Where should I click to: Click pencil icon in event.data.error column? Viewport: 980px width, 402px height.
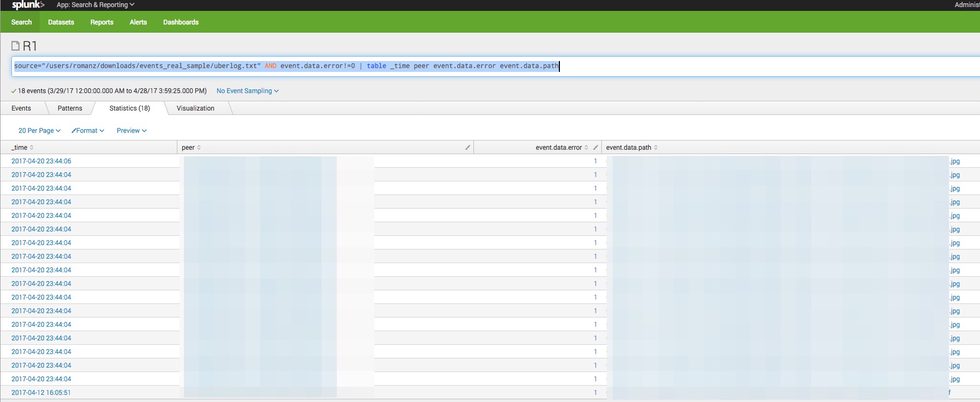[595, 148]
